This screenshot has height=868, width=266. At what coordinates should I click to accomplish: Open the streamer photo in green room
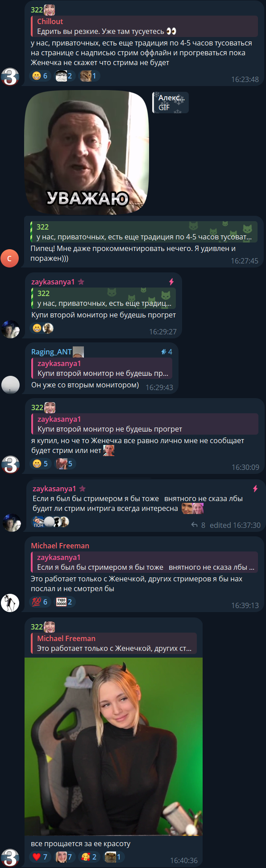(113, 747)
